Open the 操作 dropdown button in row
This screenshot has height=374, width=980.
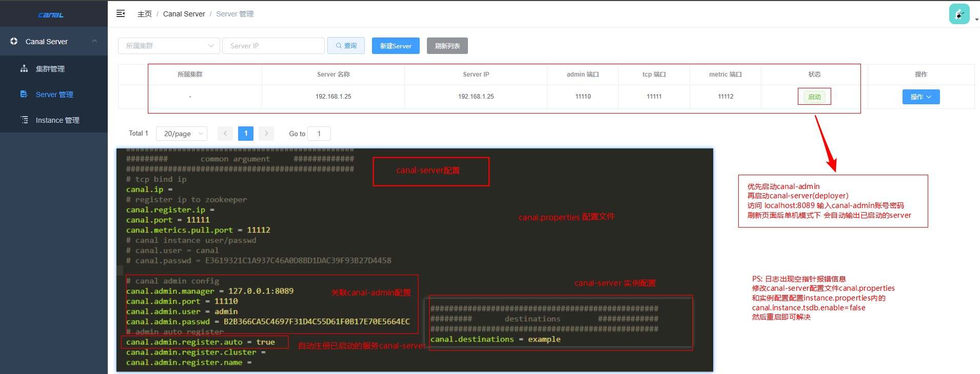[x=921, y=97]
